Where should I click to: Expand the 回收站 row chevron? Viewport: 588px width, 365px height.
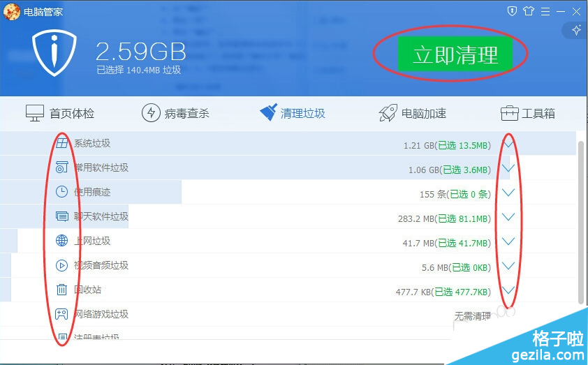pyautogui.click(x=508, y=290)
